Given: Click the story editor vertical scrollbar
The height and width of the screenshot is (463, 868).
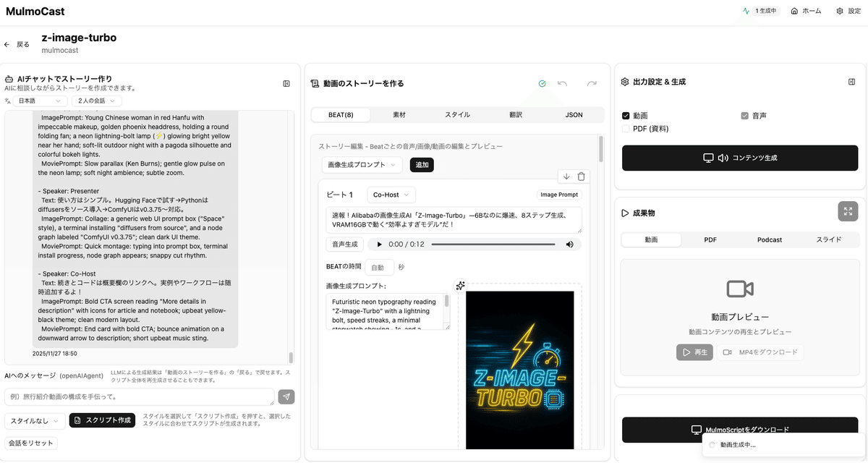Looking at the screenshot, I should tap(600, 148).
